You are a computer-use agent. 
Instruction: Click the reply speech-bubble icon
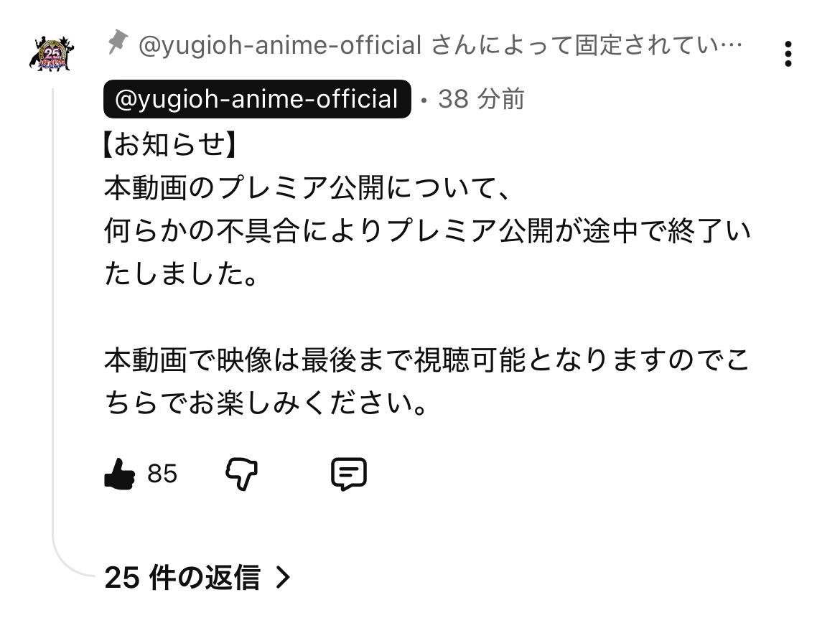[x=349, y=474]
